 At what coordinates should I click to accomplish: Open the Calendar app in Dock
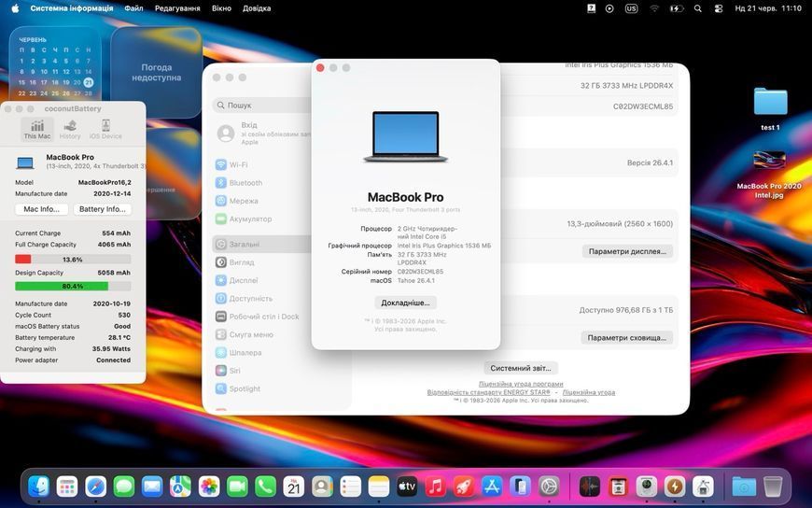coord(294,487)
